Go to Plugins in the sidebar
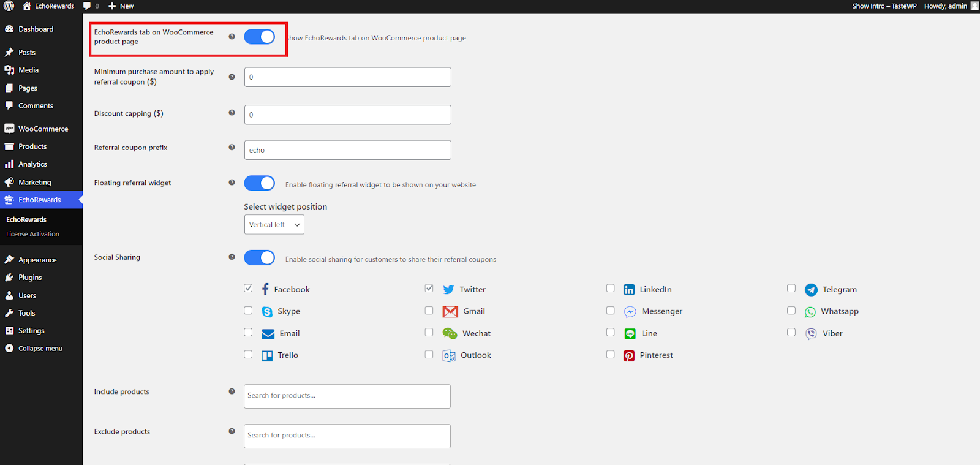 (x=30, y=278)
